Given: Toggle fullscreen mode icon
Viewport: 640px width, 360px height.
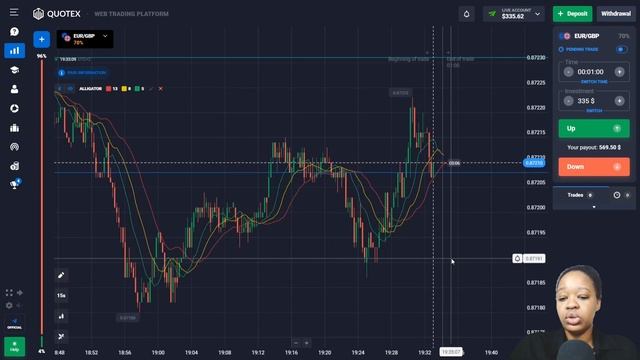Looking at the screenshot, I should [x=9, y=292].
